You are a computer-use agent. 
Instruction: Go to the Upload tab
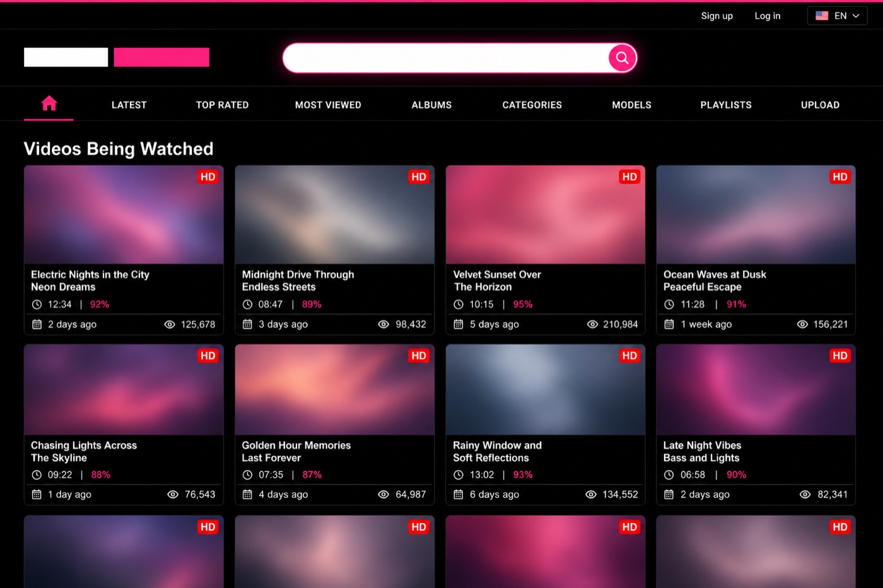pos(820,105)
